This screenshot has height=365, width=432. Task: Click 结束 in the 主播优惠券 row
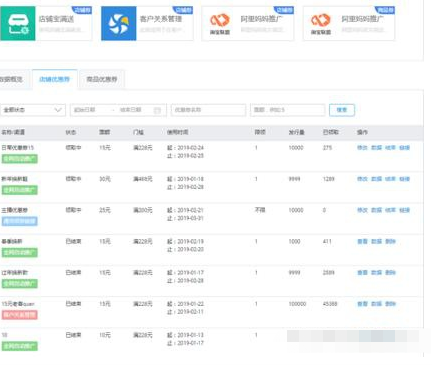[x=390, y=210]
